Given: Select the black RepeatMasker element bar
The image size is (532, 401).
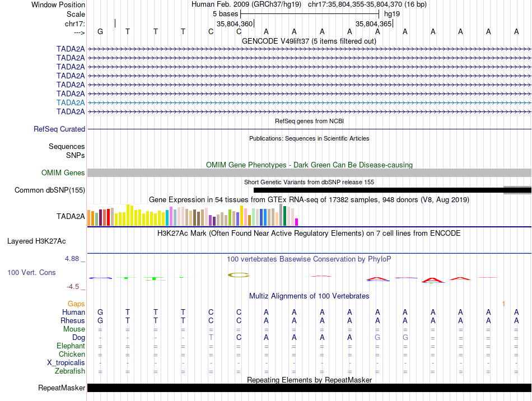Looking at the screenshot, I should click(309, 388).
